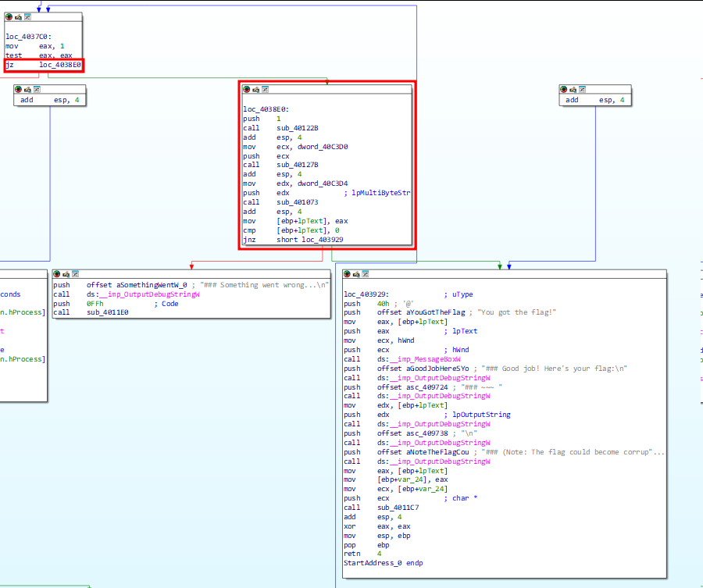The image size is (703, 588).
Task: Select the loc_4037C0: label
Action: [28, 37]
